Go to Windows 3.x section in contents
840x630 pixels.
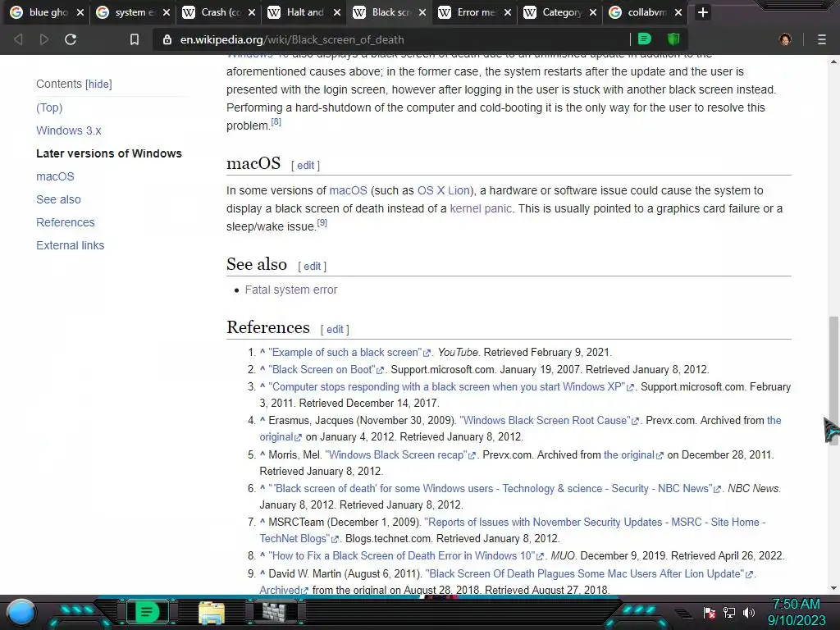pos(69,130)
